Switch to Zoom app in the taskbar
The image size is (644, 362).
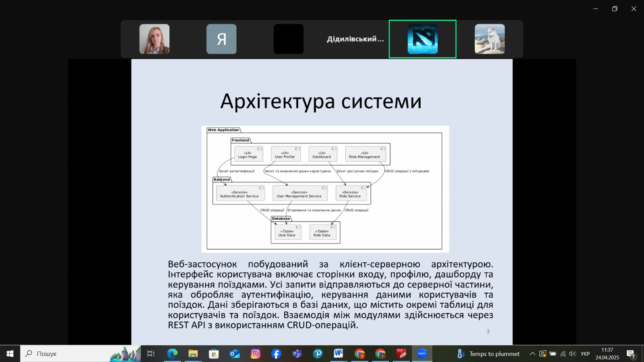pyautogui.click(x=422, y=354)
